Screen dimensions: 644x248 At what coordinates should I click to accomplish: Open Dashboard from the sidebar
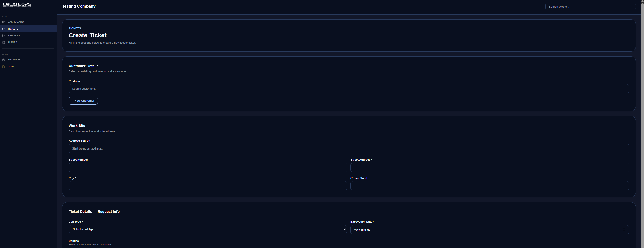pyautogui.click(x=28, y=22)
